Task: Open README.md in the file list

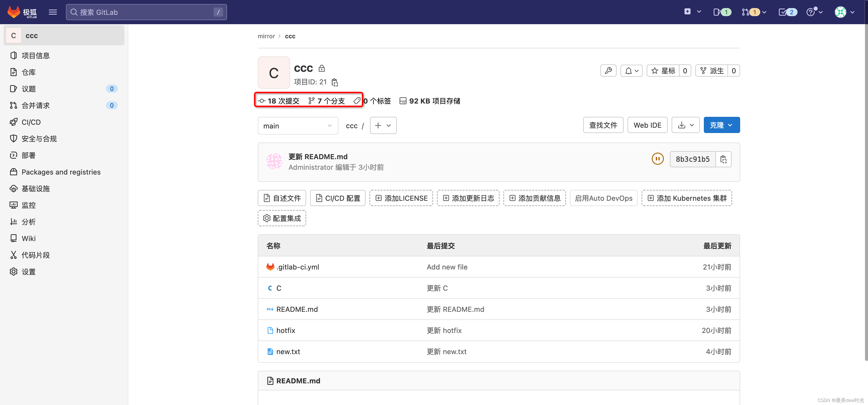Action: point(297,309)
